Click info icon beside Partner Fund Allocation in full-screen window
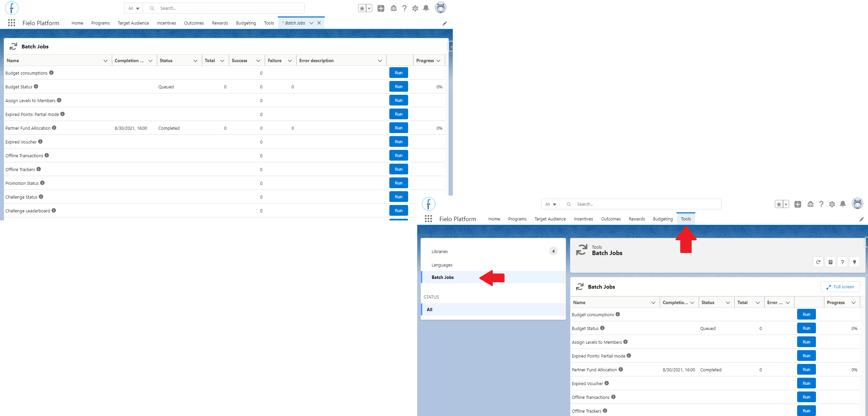 point(54,128)
